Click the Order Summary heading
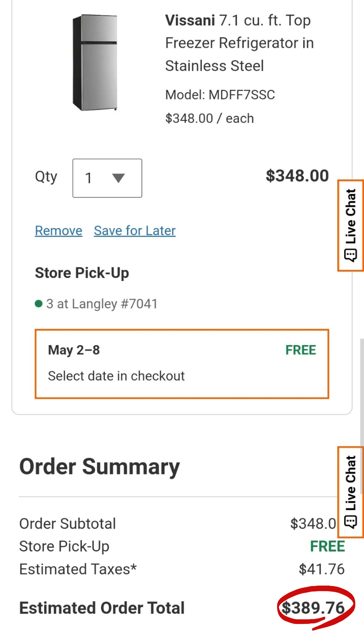The image size is (364, 636). point(99,467)
